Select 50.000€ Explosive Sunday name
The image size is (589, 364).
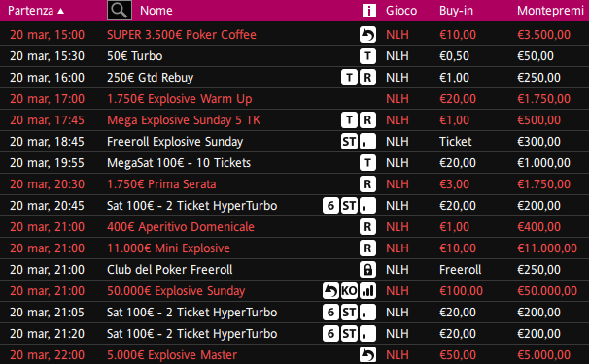(x=176, y=291)
